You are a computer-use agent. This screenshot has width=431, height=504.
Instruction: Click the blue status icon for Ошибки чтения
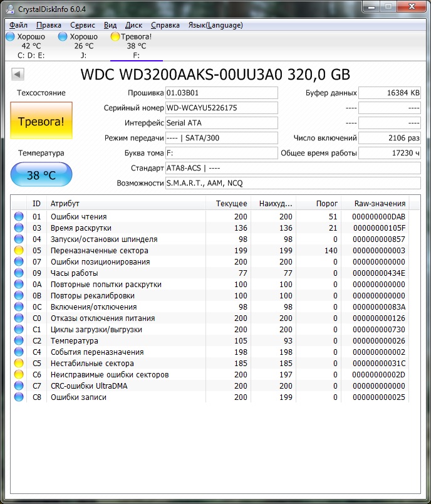(19, 216)
